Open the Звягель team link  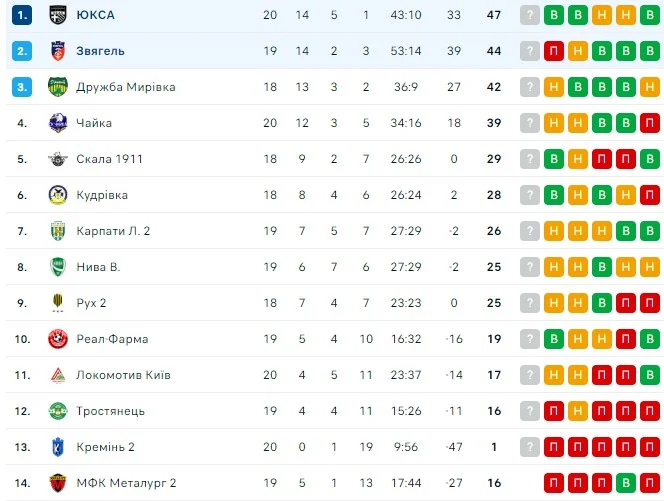tap(100, 51)
